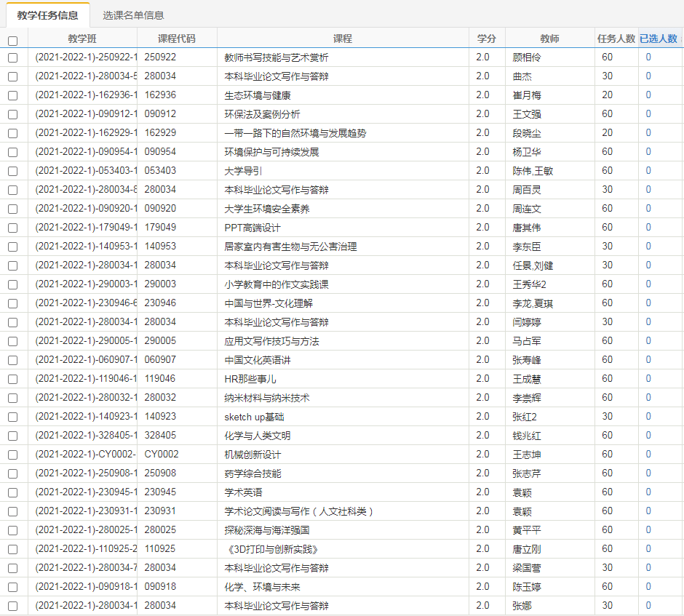This screenshot has width=684, height=616.
Task: Select the course code CY0002 cell
Action: (x=161, y=455)
